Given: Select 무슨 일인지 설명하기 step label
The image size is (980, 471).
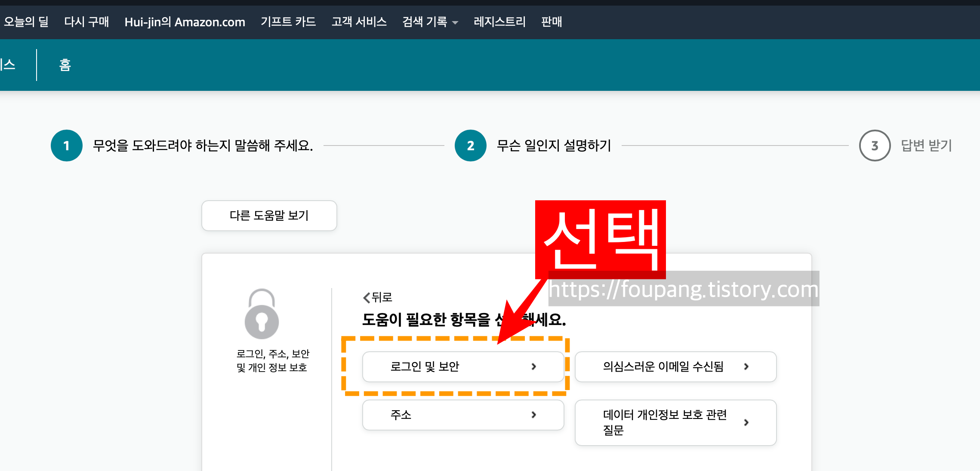Looking at the screenshot, I should click(x=554, y=146).
